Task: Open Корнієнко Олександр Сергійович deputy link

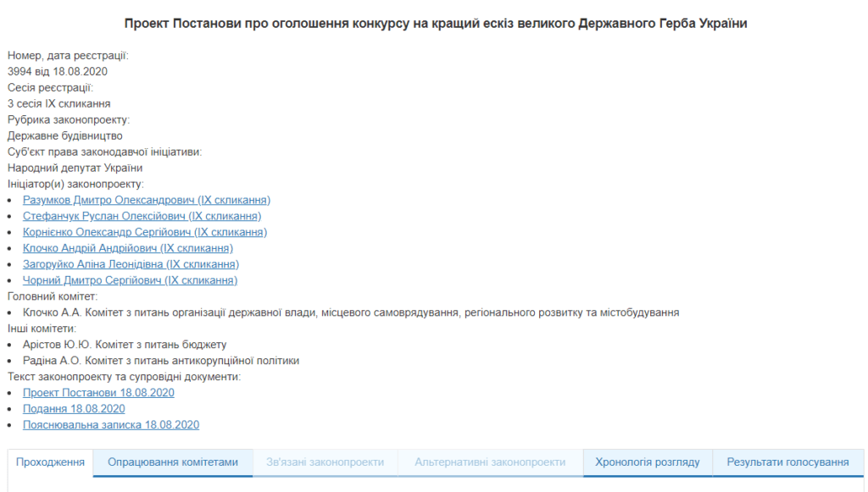Action: tap(144, 232)
